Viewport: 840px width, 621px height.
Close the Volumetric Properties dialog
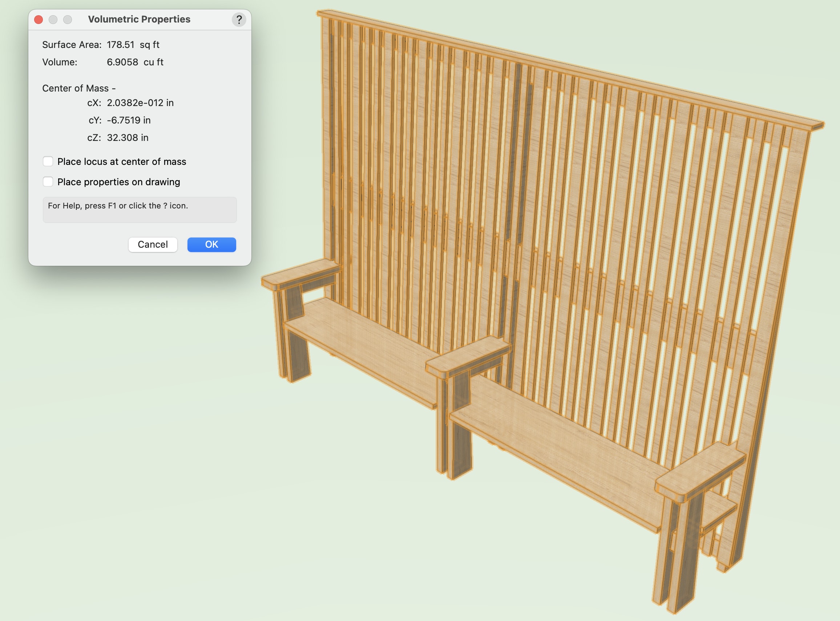point(39,20)
